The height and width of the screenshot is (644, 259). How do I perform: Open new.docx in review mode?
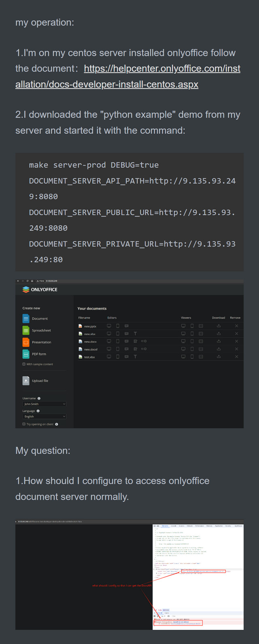coord(135,341)
